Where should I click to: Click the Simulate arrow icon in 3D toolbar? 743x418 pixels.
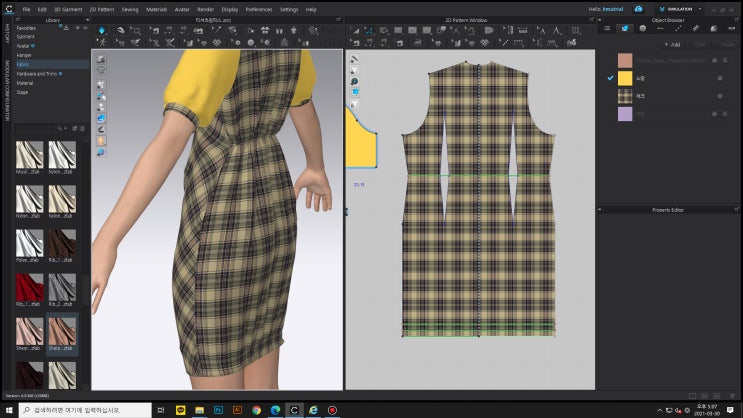(x=101, y=30)
